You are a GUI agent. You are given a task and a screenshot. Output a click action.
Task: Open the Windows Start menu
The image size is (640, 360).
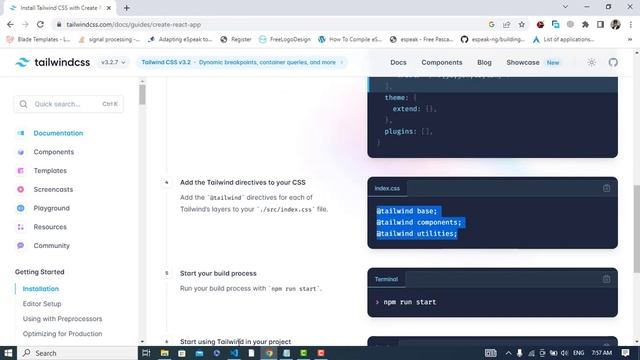coord(8,353)
